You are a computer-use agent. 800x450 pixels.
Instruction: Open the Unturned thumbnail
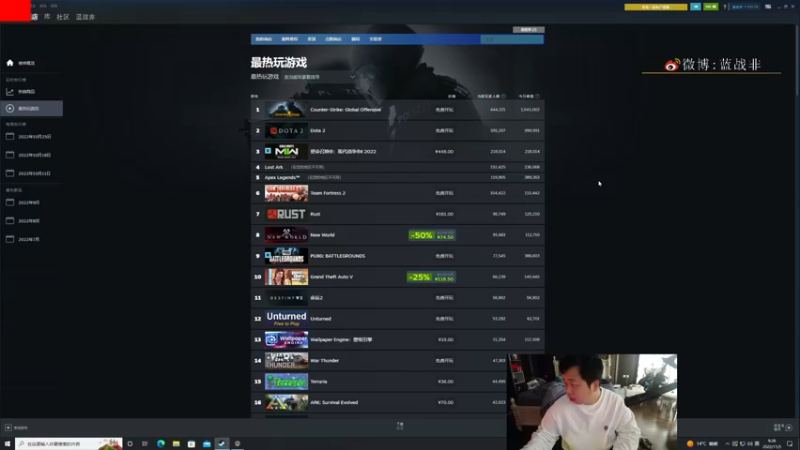286,319
